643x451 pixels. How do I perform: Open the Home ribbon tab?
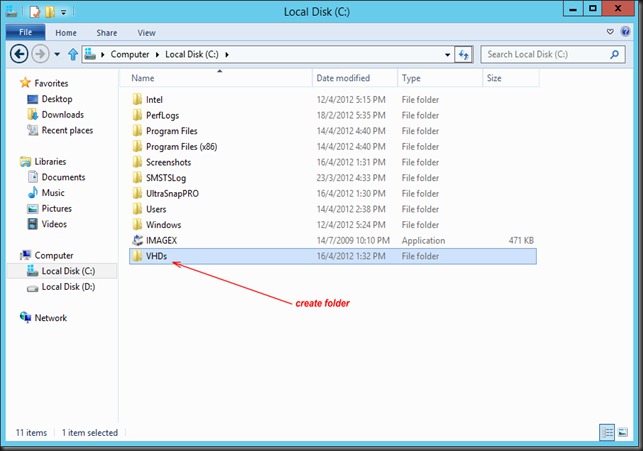click(66, 33)
